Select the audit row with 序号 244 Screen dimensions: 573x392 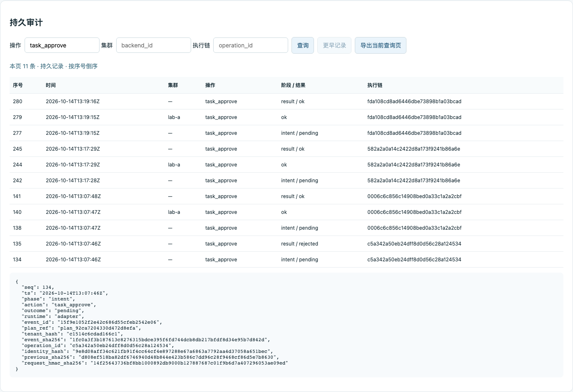click(x=286, y=165)
